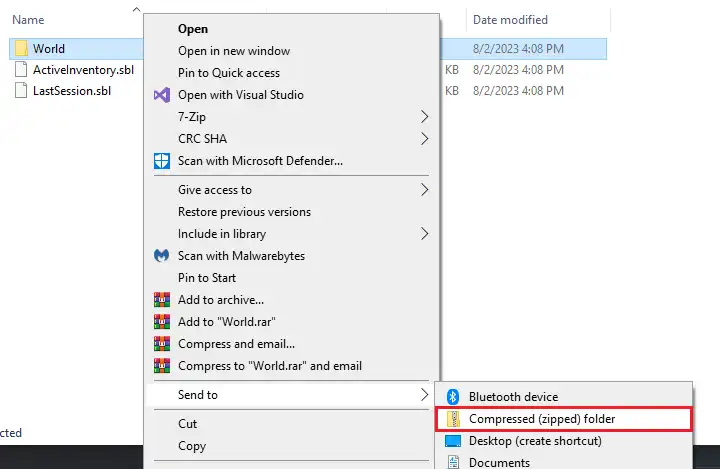The height and width of the screenshot is (469, 720).
Task: Expand the Include in library submenu arrow
Action: [x=424, y=234]
